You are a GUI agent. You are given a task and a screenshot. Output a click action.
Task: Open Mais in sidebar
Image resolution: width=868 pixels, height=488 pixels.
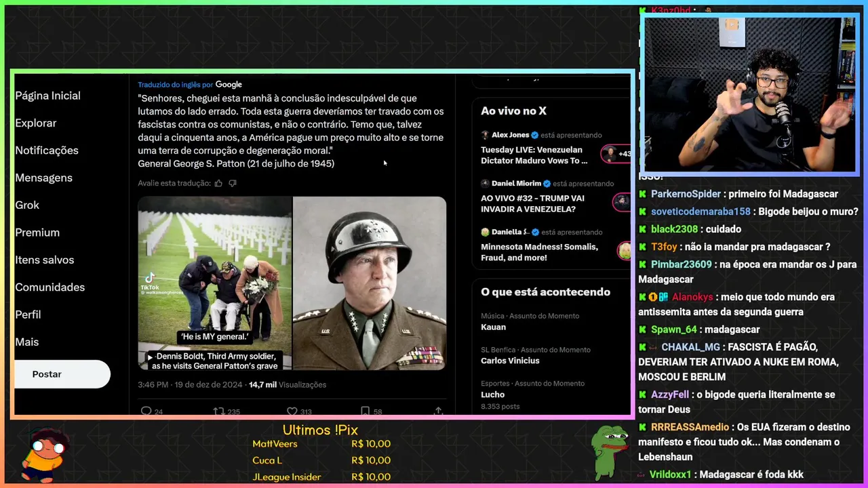coord(27,342)
